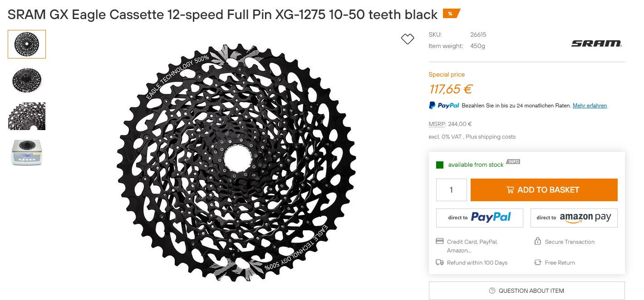Show the angled cassette thumbnail image
The height and width of the screenshot is (300, 644).
(27, 80)
